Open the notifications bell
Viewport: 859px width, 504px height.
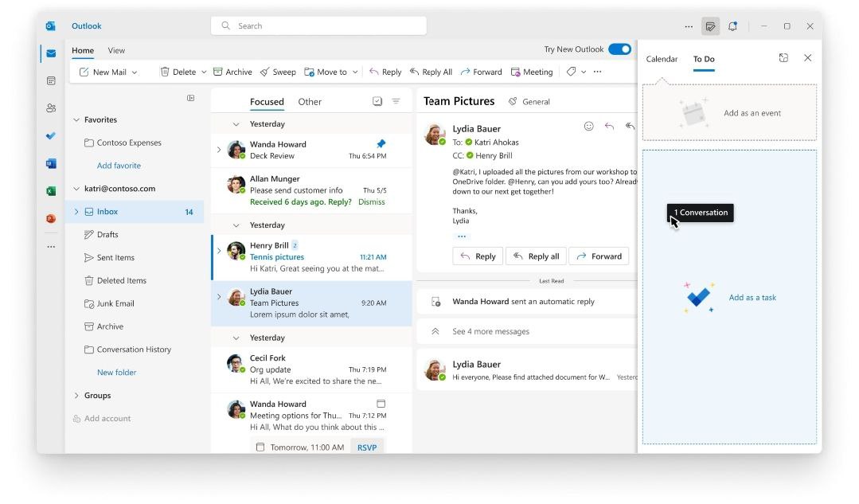(x=732, y=26)
